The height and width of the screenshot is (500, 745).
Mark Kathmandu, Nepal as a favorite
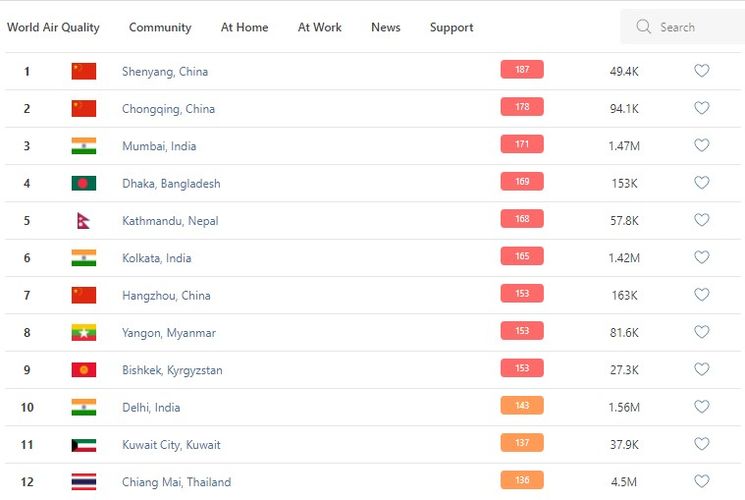(x=701, y=220)
